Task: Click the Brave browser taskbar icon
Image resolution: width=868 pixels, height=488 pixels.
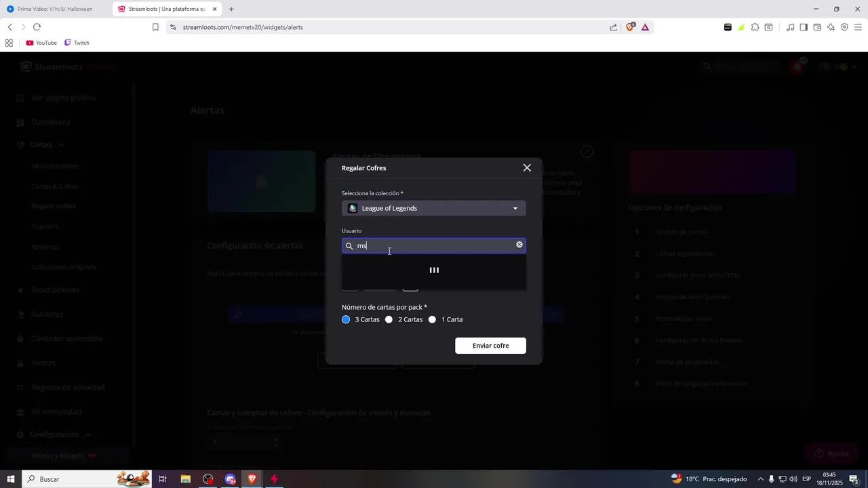Action: coord(252,479)
